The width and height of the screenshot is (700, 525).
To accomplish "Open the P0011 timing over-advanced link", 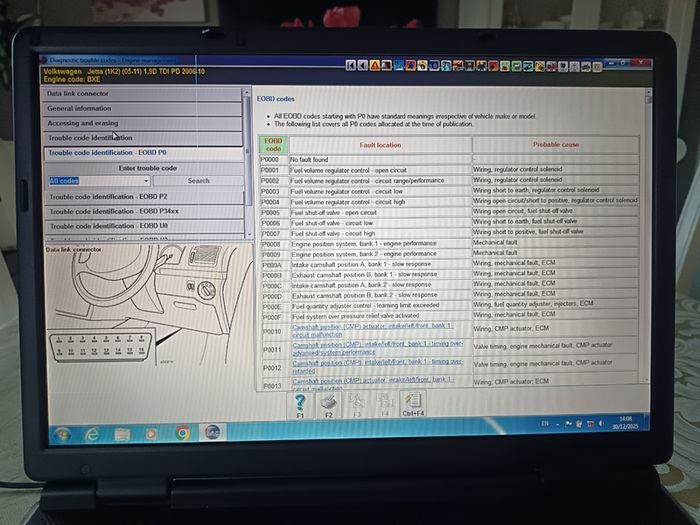I will pyautogui.click(x=377, y=348).
